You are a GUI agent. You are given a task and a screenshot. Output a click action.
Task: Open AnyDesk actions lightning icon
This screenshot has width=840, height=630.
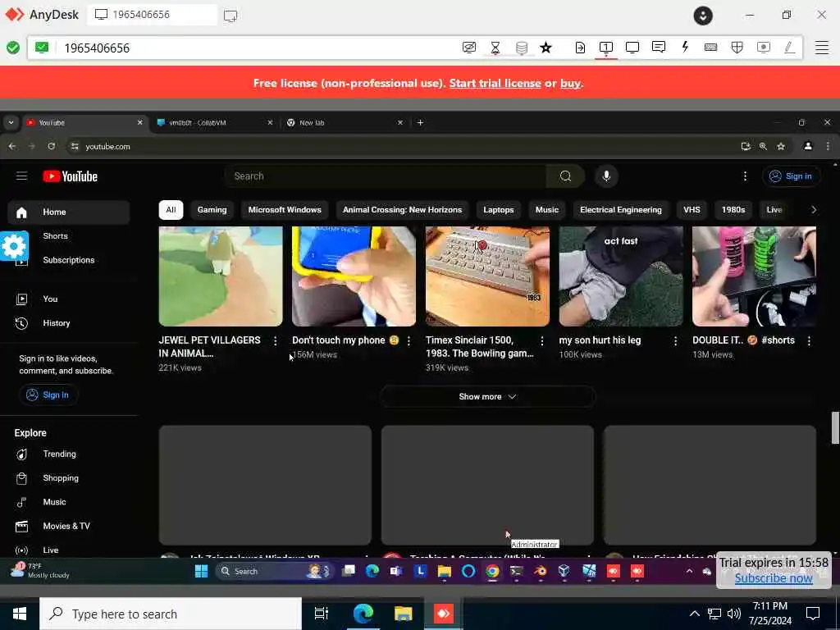pyautogui.click(x=685, y=47)
